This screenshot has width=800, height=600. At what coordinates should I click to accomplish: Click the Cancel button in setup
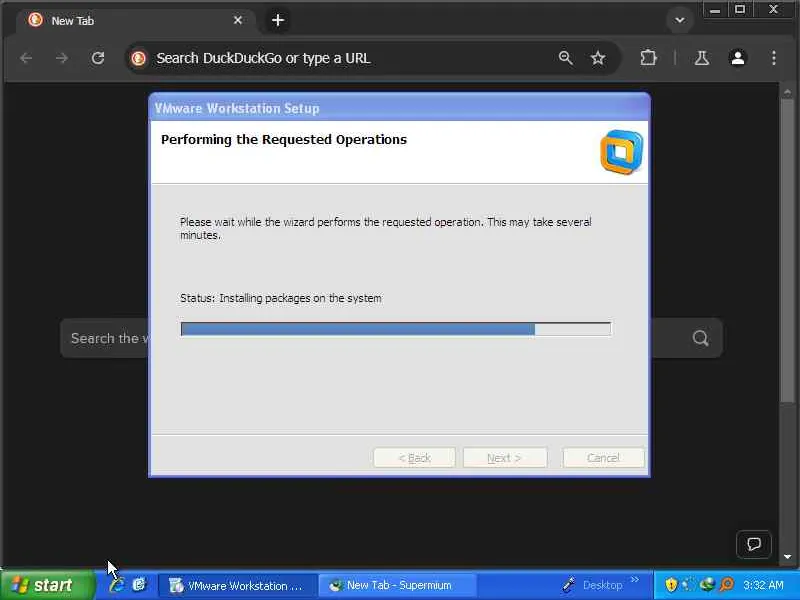[x=603, y=458]
